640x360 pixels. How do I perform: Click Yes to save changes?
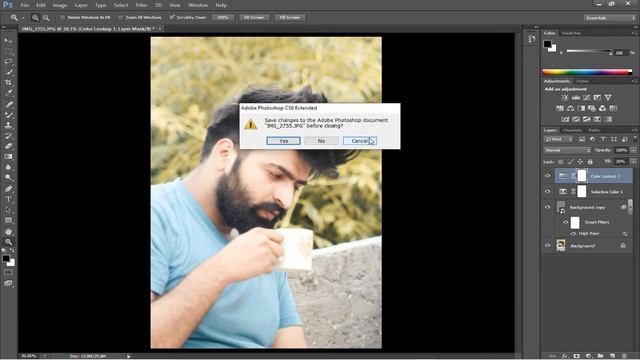pos(283,141)
